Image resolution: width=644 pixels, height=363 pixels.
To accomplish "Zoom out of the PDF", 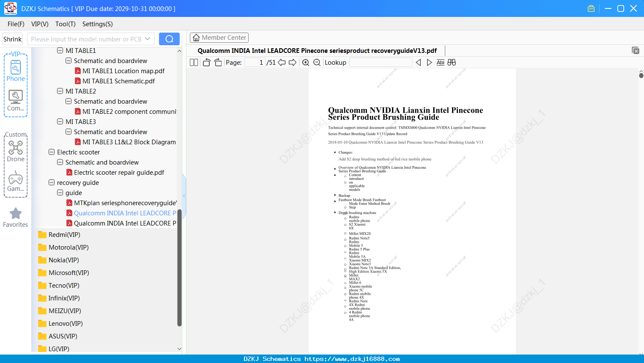I will 317,63.
